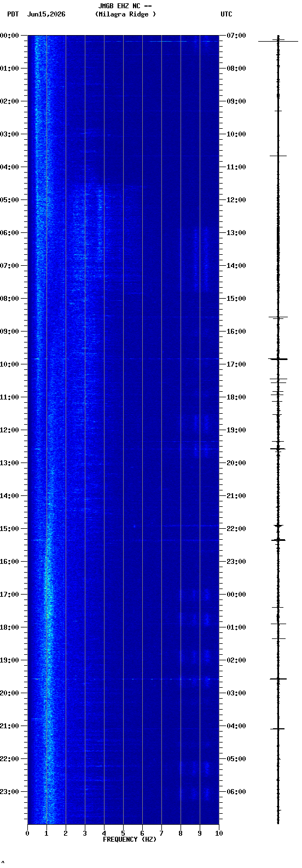Viewport: 302px width, 868px height.
Task: Click the frequency axis tick label '7'
Action: pyautogui.click(x=161, y=833)
